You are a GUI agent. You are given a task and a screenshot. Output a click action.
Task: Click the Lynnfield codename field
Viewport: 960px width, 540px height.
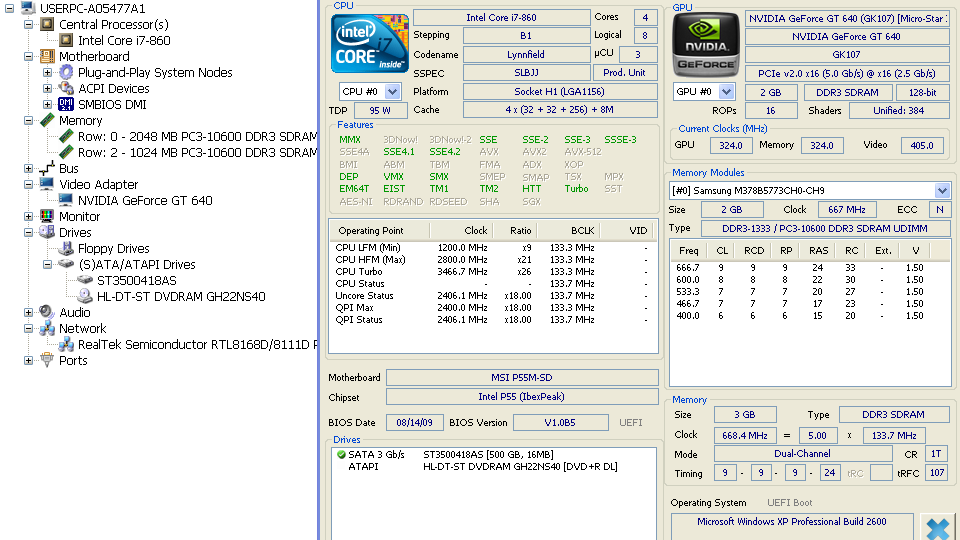point(526,54)
